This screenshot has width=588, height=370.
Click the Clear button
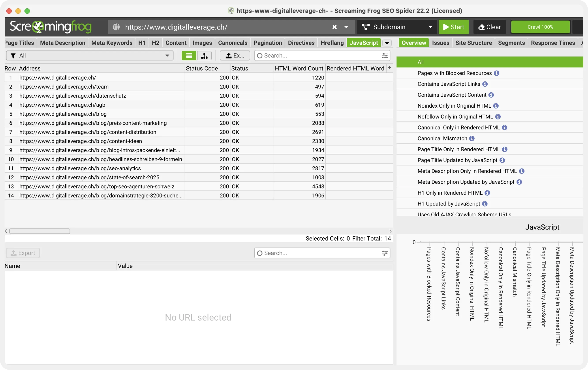tap(489, 27)
